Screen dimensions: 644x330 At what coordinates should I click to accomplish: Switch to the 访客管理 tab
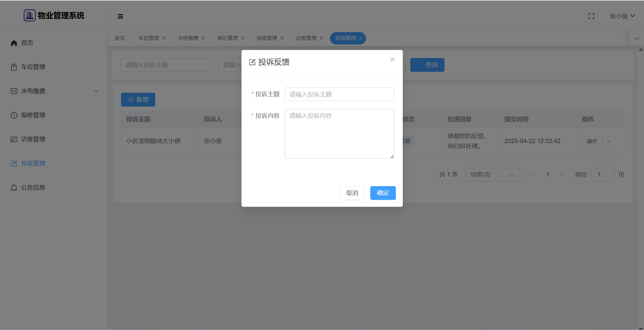click(306, 38)
